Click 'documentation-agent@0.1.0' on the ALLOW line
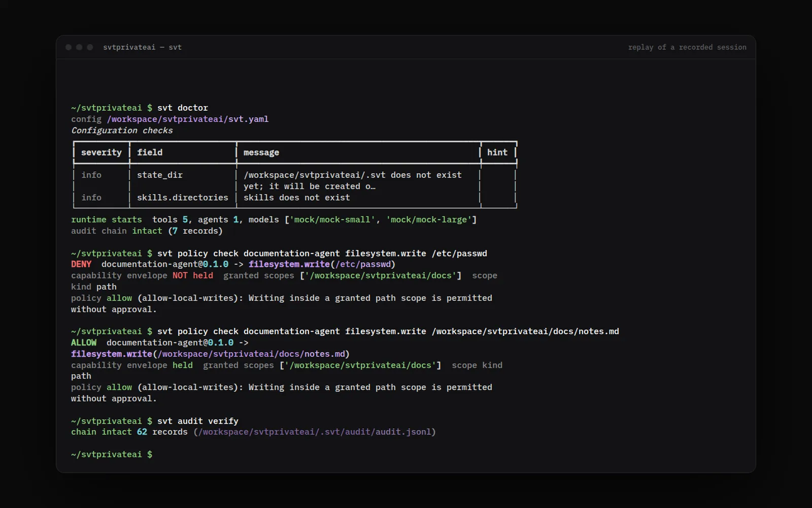812x508 pixels. (170, 342)
